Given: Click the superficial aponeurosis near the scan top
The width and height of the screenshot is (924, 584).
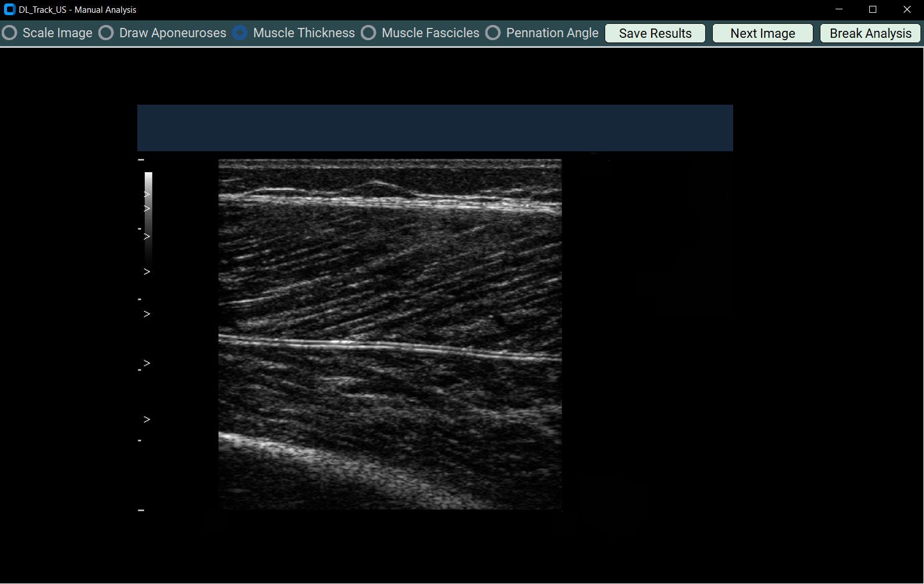Looking at the screenshot, I should click(390, 201).
